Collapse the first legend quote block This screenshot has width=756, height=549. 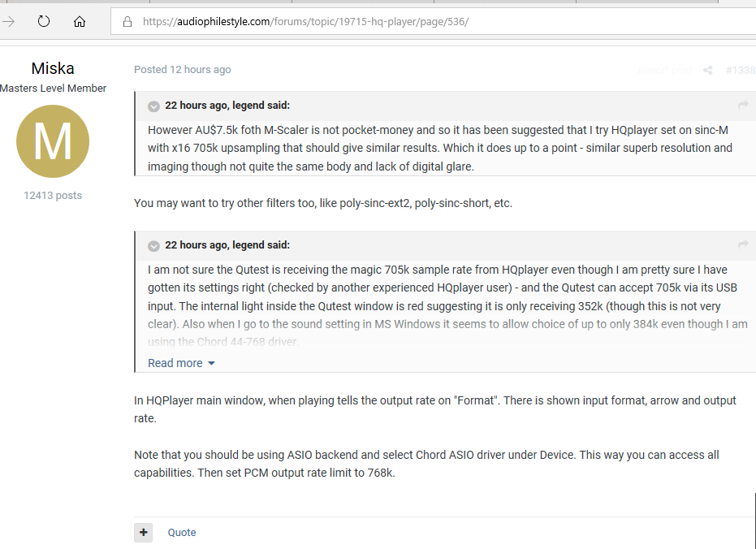[153, 106]
